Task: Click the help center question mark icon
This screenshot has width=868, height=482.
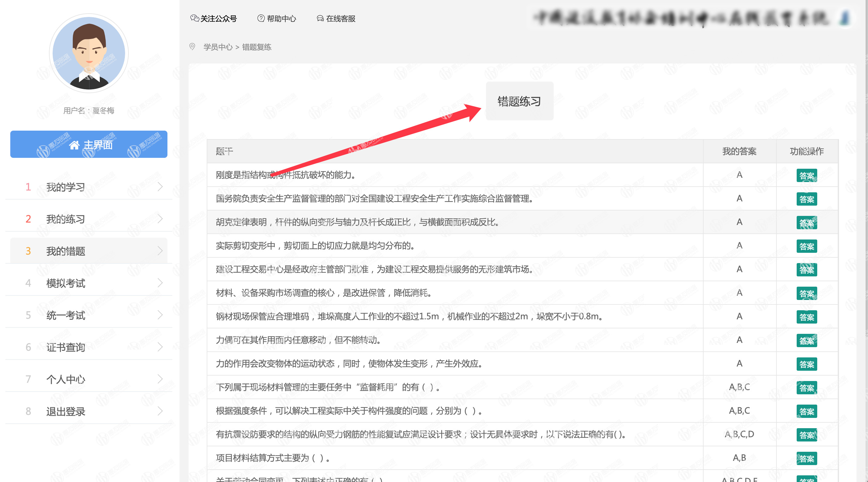Action: click(x=261, y=18)
